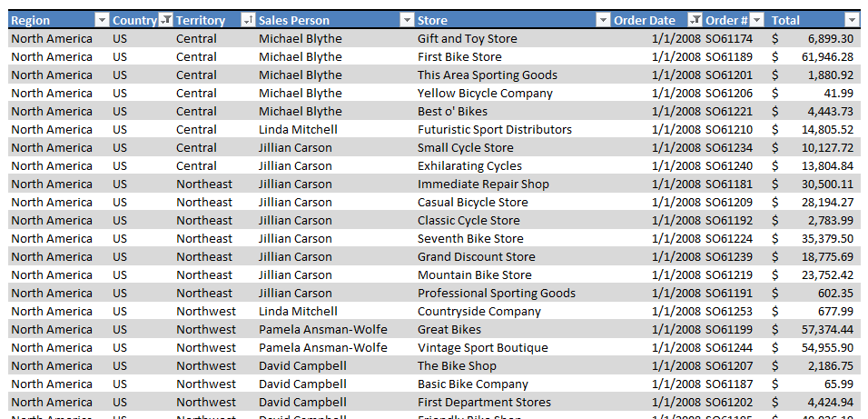Click the Vintage Sport Boutique cell

(x=513, y=348)
